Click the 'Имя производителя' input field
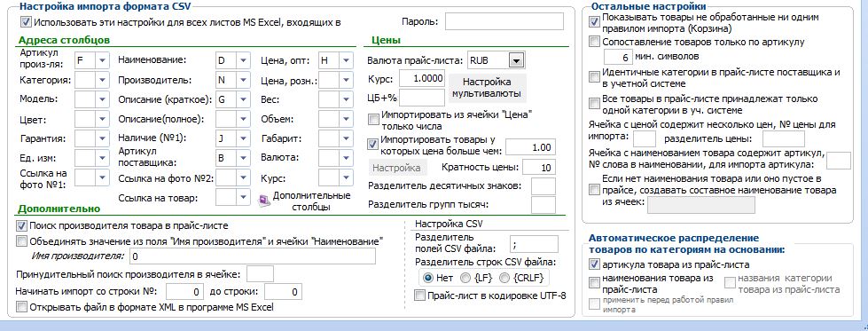868x331 pixels. [253, 256]
